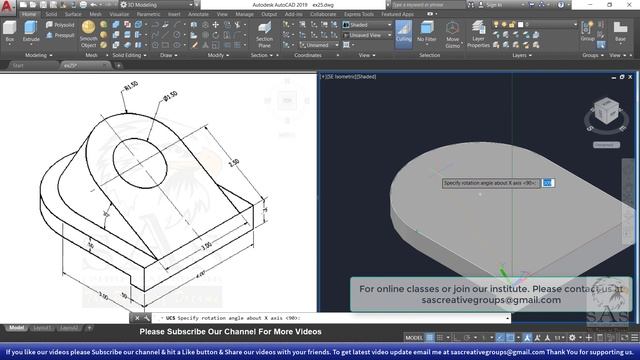This screenshot has height=360, width=640.
Task: Open the Express Tools tab
Action: coord(359,14)
